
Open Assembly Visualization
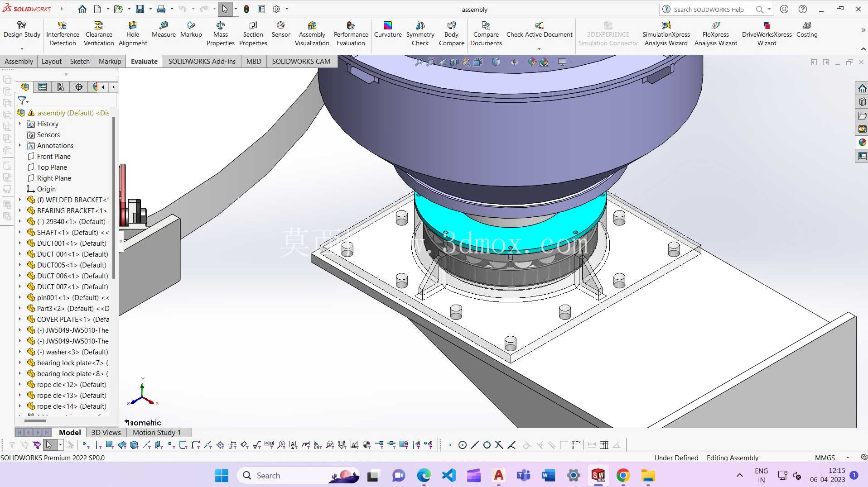312,34
